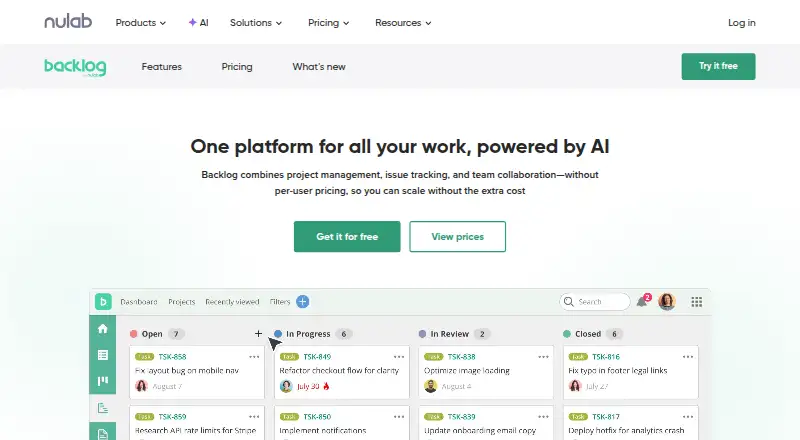The image size is (800, 440).
Task: Open Dashboard in the app bar
Action: pyautogui.click(x=139, y=302)
